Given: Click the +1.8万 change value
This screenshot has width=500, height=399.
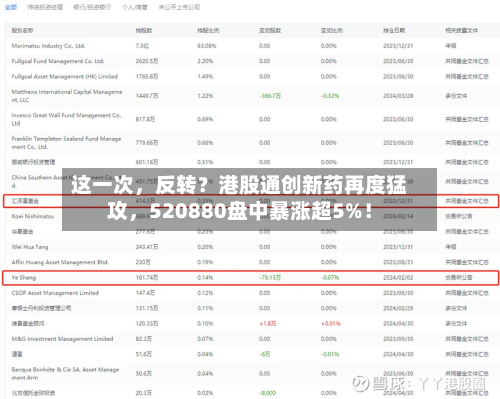Looking at the screenshot, I should pos(268,324).
